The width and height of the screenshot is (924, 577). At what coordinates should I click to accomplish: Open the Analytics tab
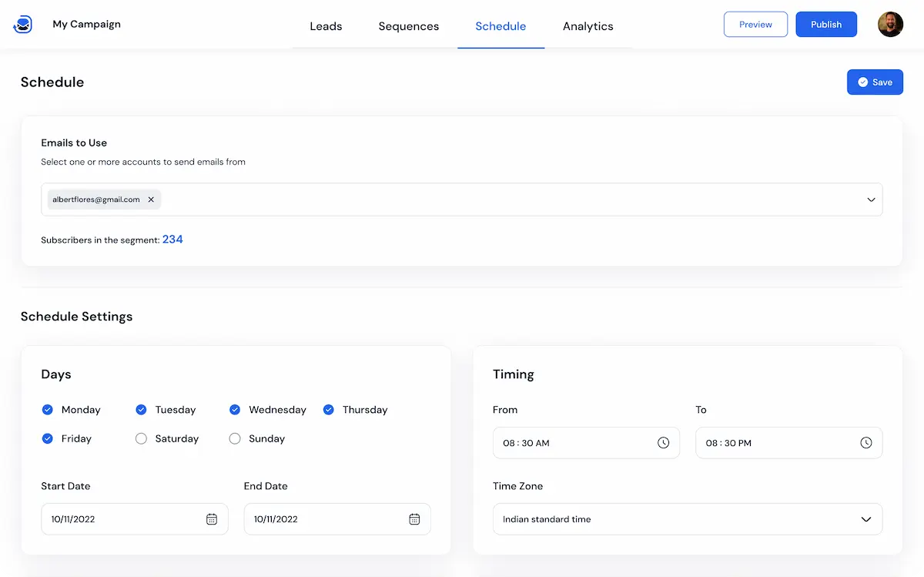point(588,25)
